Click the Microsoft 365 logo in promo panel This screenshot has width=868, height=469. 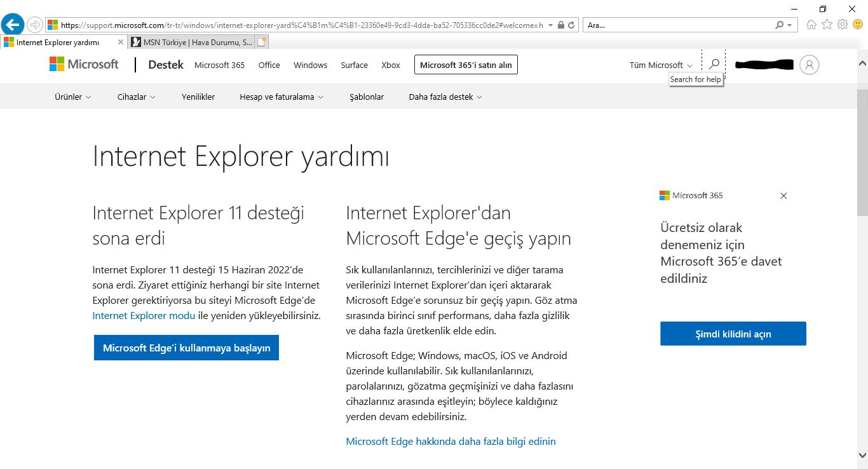[x=691, y=196]
